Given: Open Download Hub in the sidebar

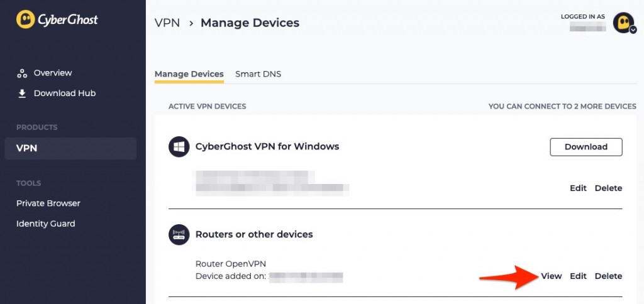Looking at the screenshot, I should [x=65, y=94].
